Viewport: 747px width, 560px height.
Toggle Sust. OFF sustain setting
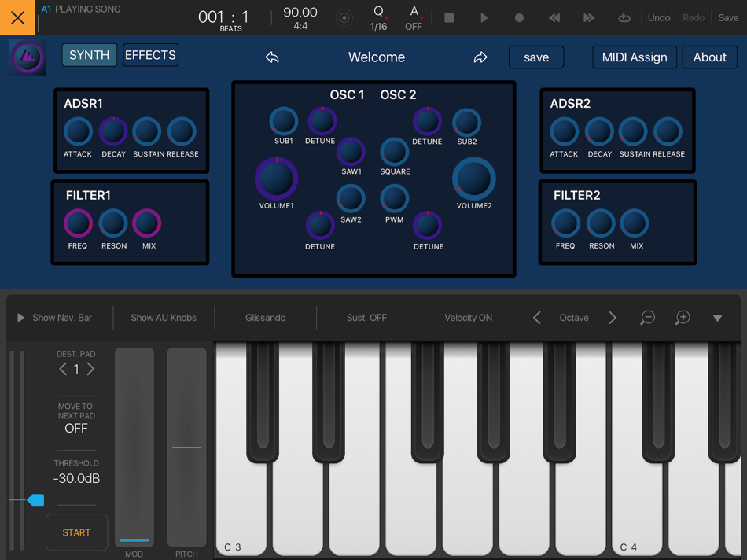point(366,318)
